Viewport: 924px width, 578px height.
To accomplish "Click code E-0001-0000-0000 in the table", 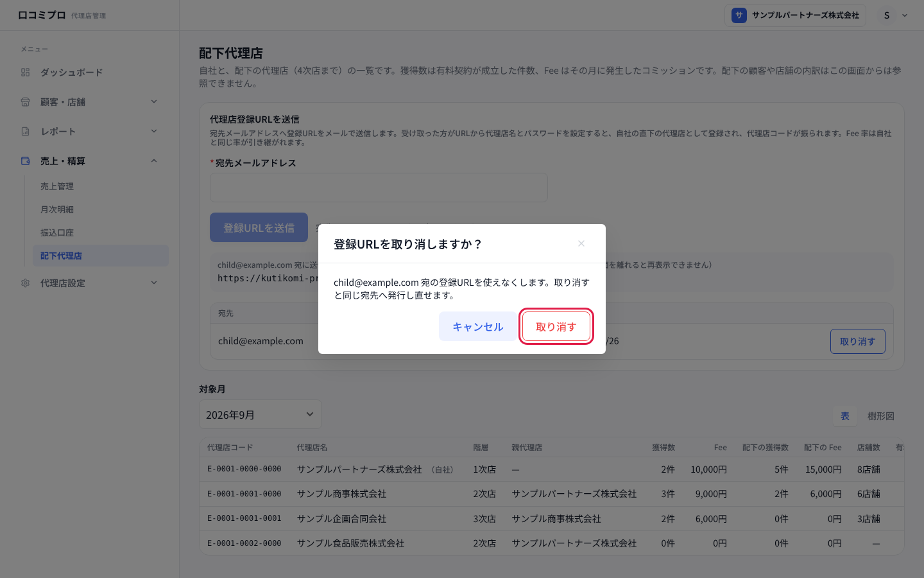I will coord(244,469).
